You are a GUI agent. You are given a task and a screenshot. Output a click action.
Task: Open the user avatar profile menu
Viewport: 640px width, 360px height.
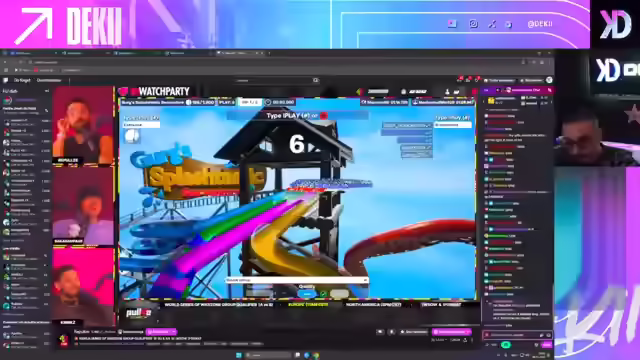[x=549, y=80]
